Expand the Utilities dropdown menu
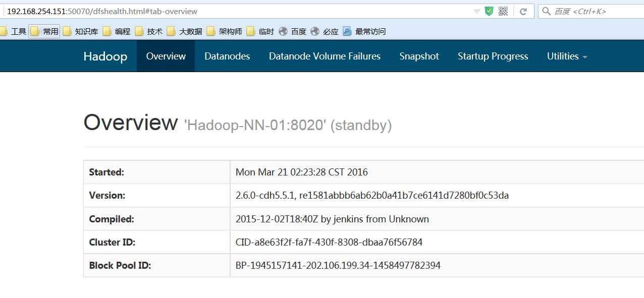The height and width of the screenshot is (298, 644). pyautogui.click(x=567, y=56)
